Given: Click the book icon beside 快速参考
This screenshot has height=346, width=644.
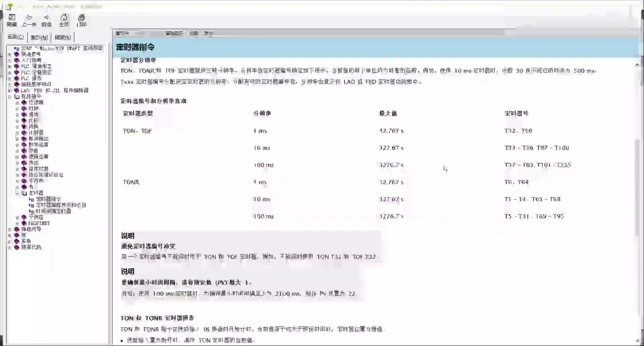Looking at the screenshot, I should pyautogui.click(x=17, y=54).
